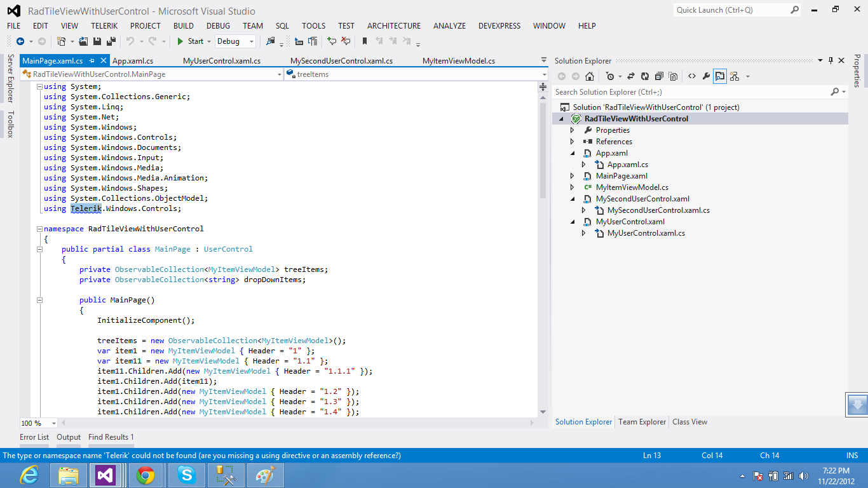
Task: Open the Class View tab
Action: (689, 422)
